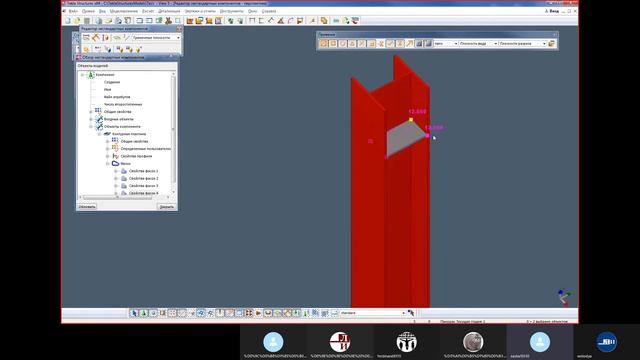
Task: Click last icon in editor toolbar second row
Action: (138, 49)
